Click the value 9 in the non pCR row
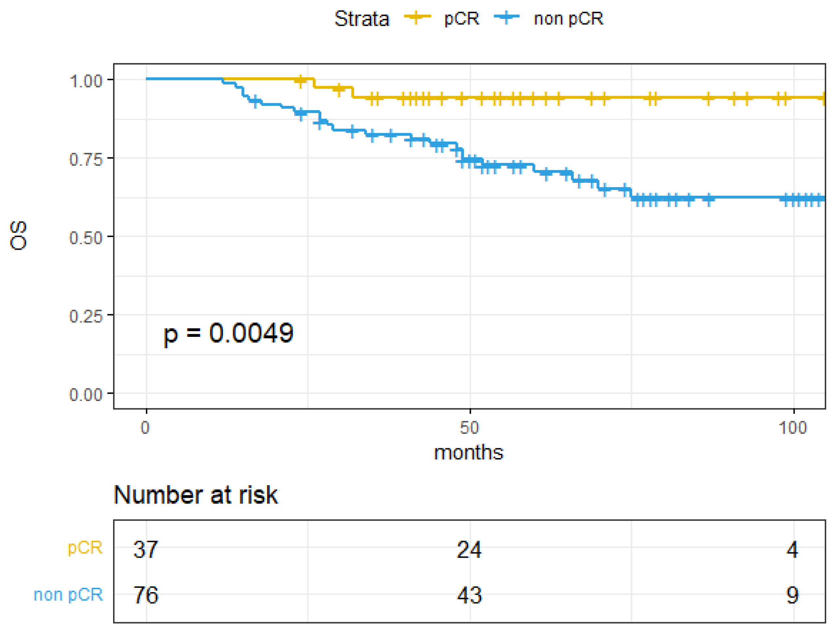 tap(792, 596)
